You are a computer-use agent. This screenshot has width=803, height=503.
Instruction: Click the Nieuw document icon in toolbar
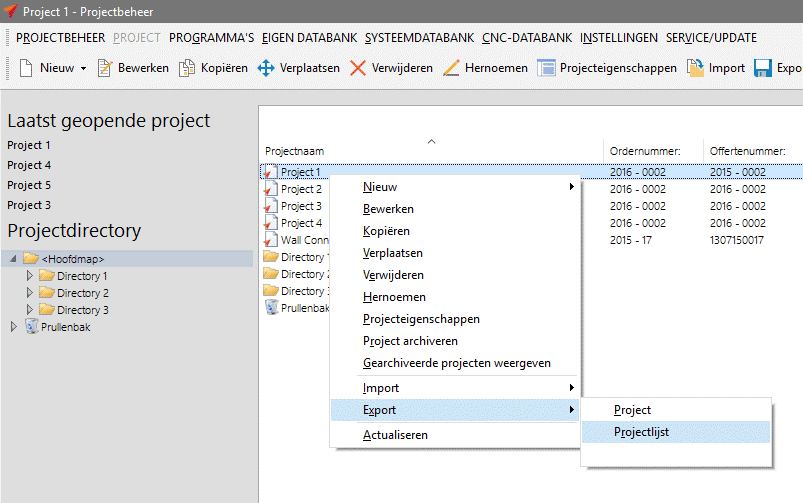click(26, 68)
